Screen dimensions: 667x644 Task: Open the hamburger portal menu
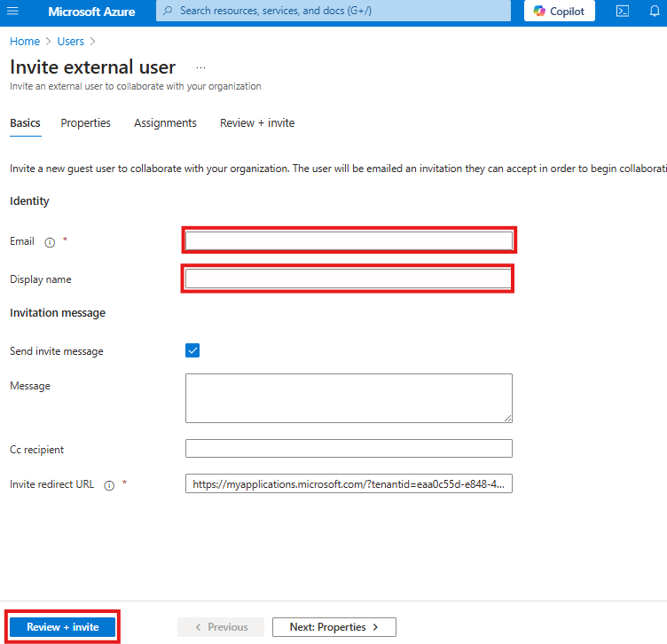point(12,11)
